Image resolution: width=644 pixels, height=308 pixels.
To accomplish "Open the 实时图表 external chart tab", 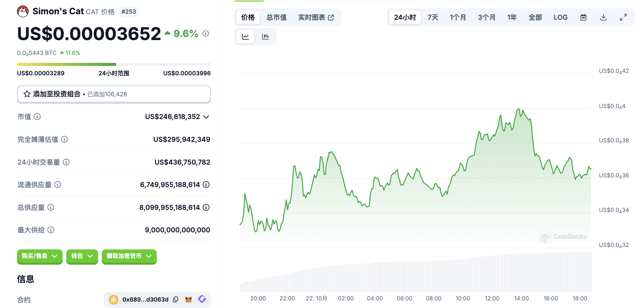I will (x=316, y=17).
